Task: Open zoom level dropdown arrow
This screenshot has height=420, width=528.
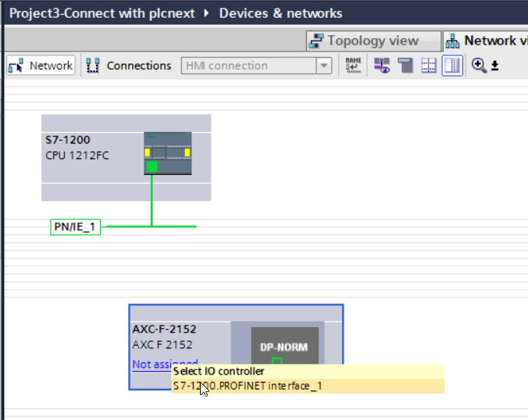Action: pyautogui.click(x=494, y=66)
